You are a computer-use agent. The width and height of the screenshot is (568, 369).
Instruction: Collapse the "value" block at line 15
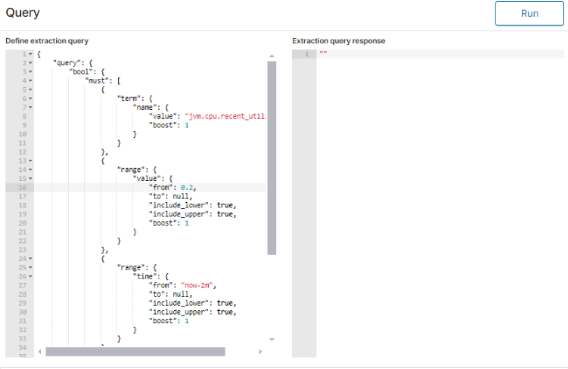tap(30, 179)
